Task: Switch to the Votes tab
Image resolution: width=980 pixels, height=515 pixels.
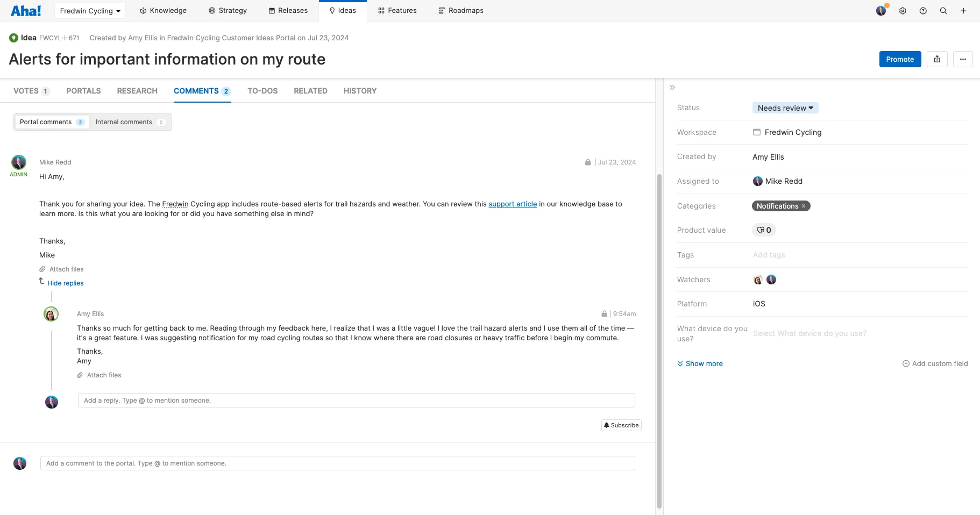Action: (x=32, y=91)
